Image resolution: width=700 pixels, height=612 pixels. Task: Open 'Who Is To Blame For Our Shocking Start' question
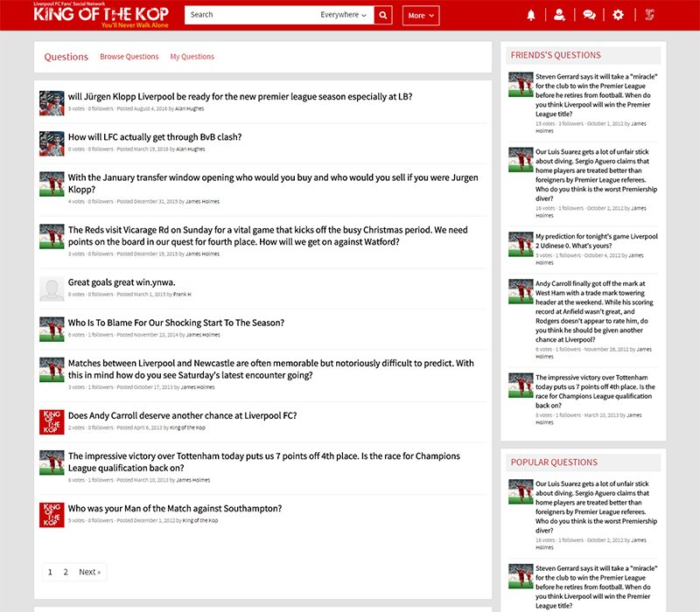click(x=176, y=323)
